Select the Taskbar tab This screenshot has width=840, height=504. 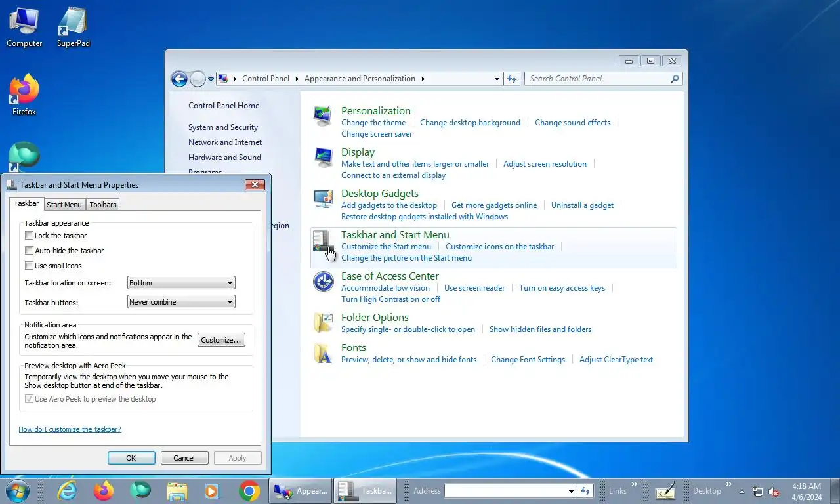point(26,204)
